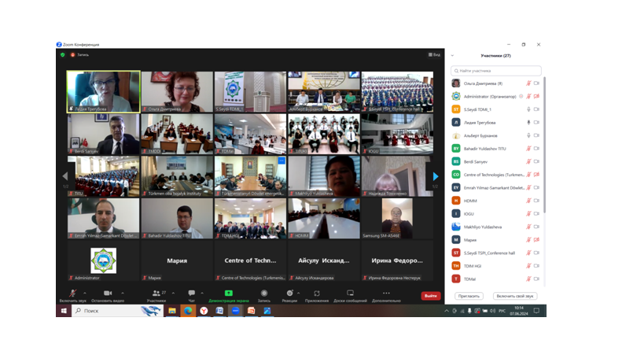Viewport: 644px width, 362px height.
Task: Click the Запись record icon in toolbar
Action: click(x=264, y=293)
